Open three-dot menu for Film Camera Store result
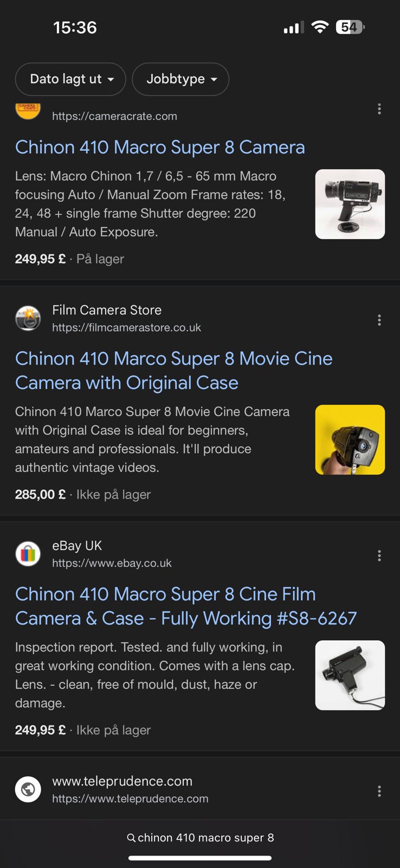Image resolution: width=400 pixels, height=868 pixels. pos(379,320)
